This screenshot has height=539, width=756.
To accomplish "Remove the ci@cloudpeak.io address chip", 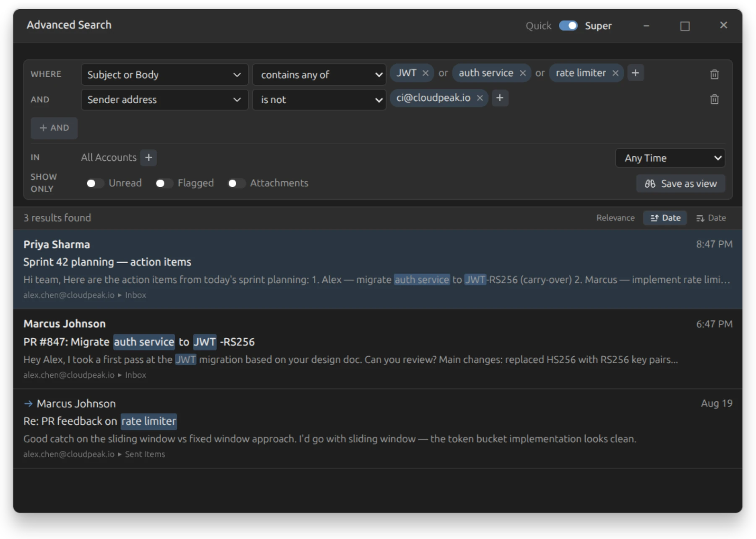I will pos(480,98).
